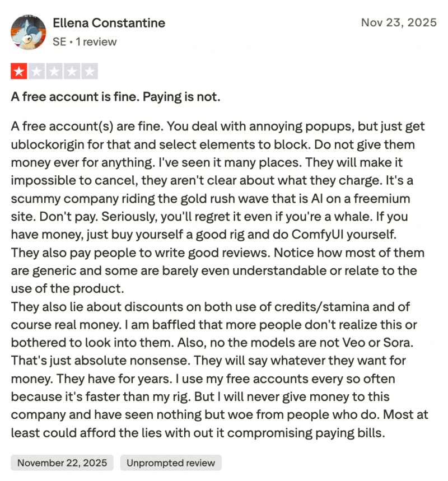Screen dimensions: 448x481
Task: Click the fifth grey rating star
Action: [x=90, y=71]
